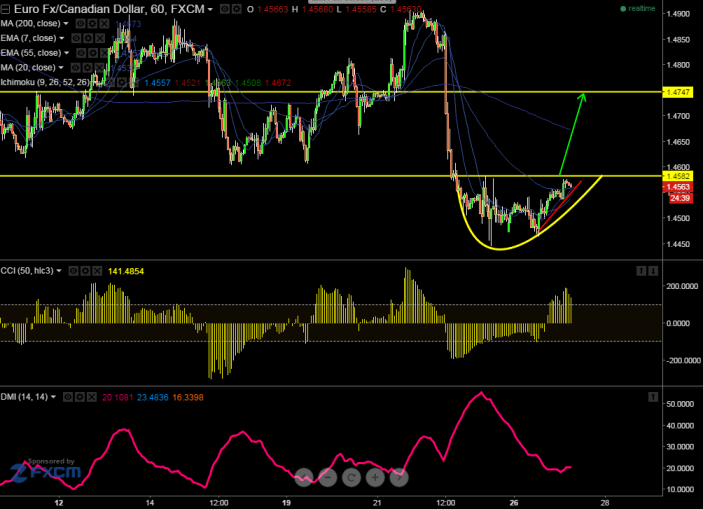Click the chart scroll-left arrow button
The height and width of the screenshot is (509, 703).
pos(304,478)
